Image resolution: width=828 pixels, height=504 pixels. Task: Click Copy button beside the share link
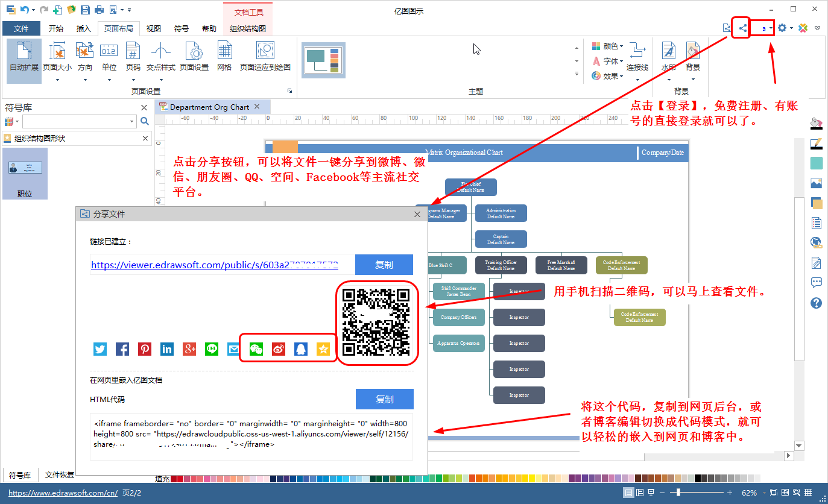[384, 265]
